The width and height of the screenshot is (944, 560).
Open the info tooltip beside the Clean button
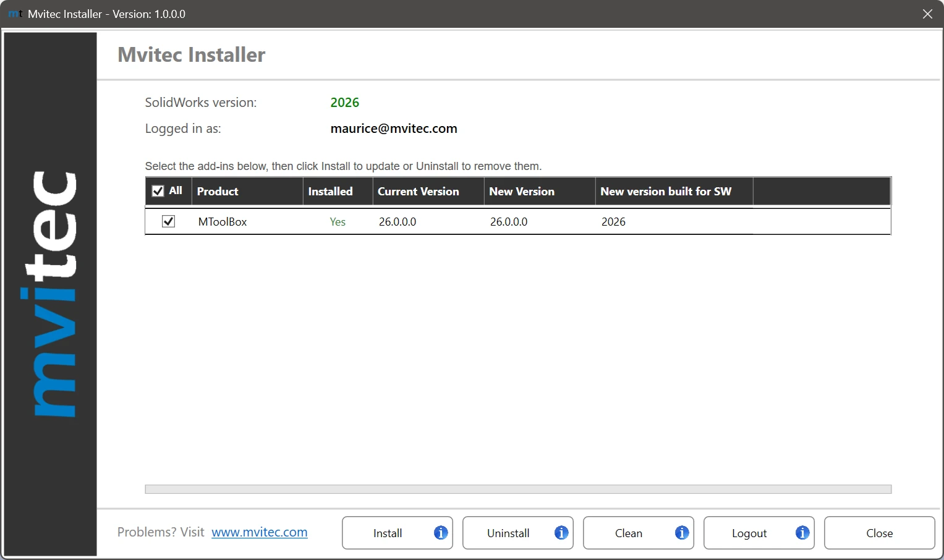coord(681,532)
